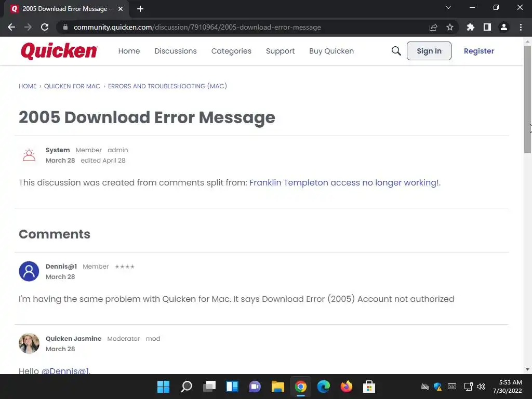The width and height of the screenshot is (532, 399).
Task: Open the site search magnifier icon
Action: 396,51
